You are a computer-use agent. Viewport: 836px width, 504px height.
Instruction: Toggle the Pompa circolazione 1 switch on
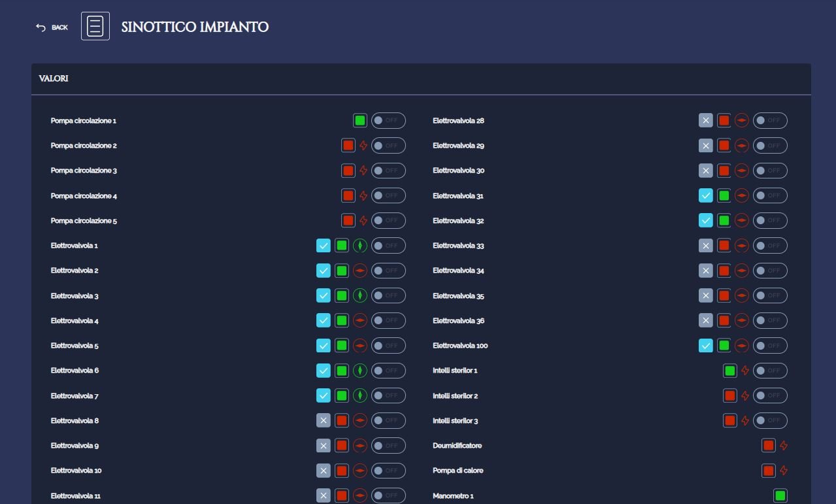(388, 121)
